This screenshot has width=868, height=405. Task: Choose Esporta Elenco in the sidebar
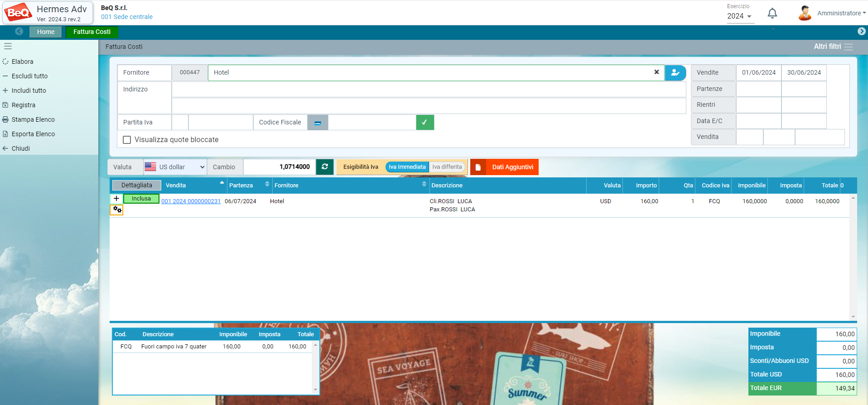(33, 134)
